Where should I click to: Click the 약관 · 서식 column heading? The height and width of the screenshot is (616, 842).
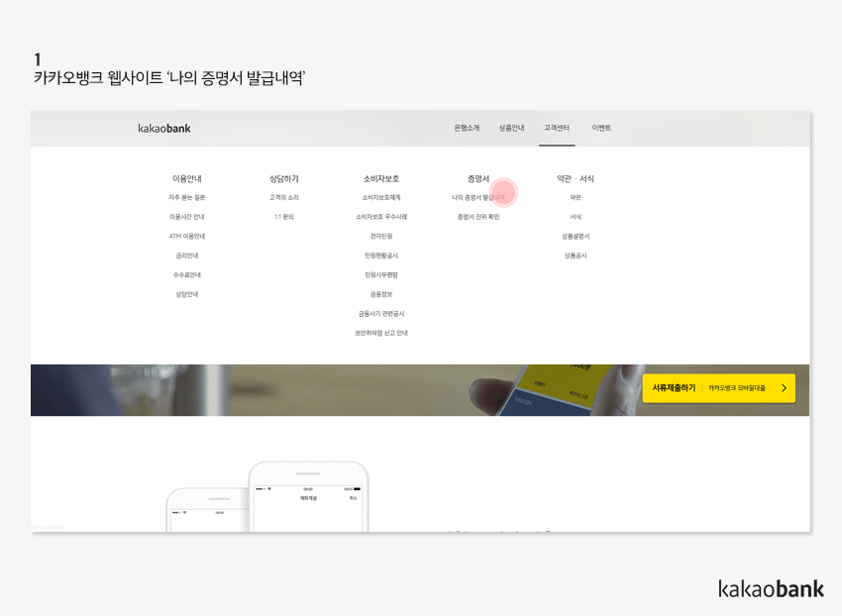[x=576, y=178]
